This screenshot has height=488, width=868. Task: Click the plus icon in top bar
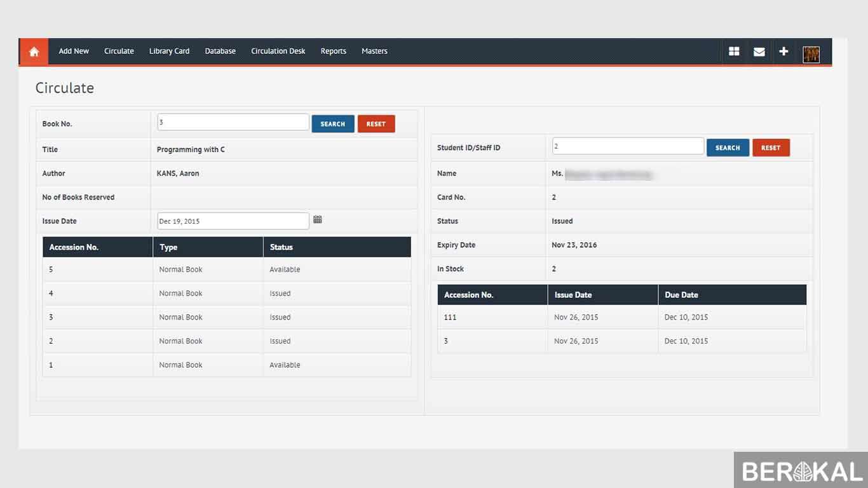783,51
